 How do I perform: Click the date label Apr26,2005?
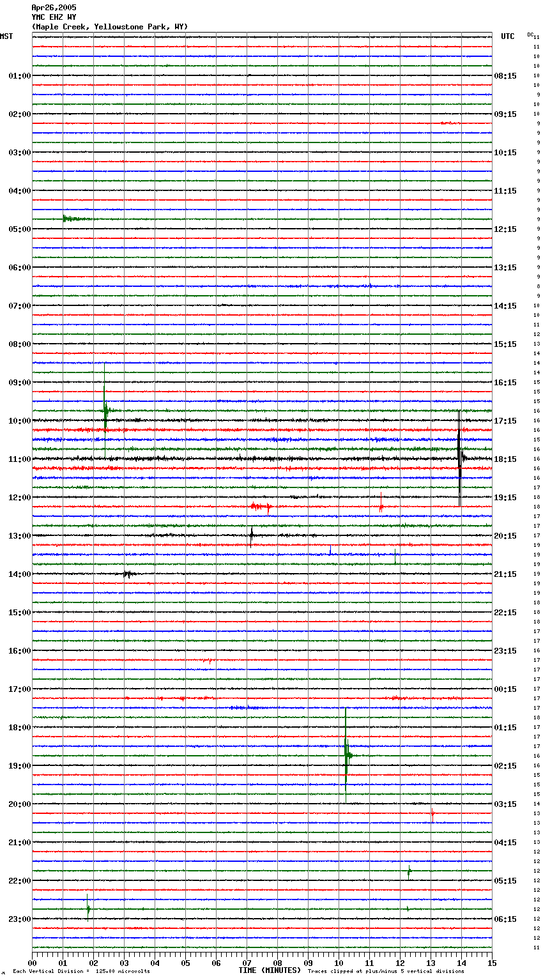click(54, 8)
